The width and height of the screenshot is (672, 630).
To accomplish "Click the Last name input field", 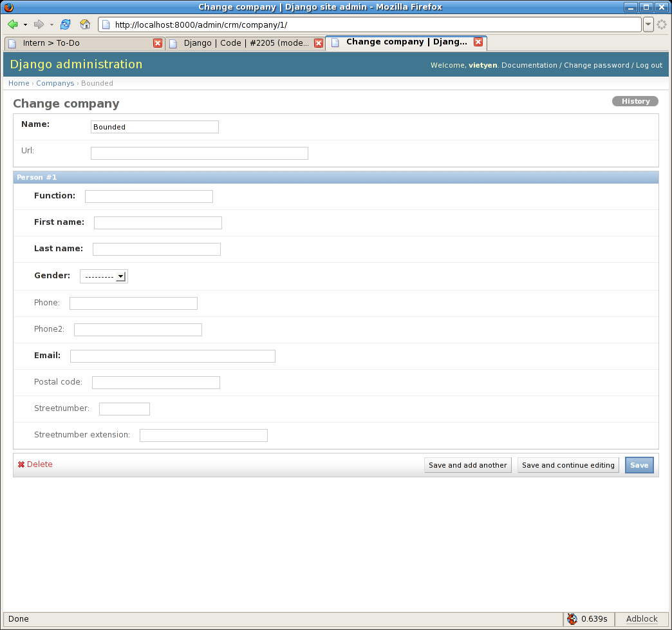I will click(156, 249).
